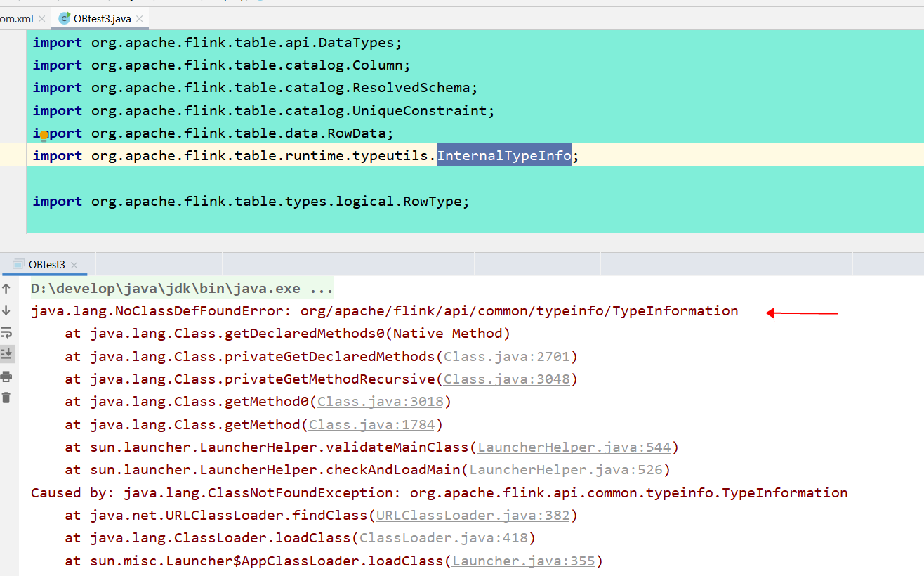Click the UniqueConstraint import line

(263, 110)
